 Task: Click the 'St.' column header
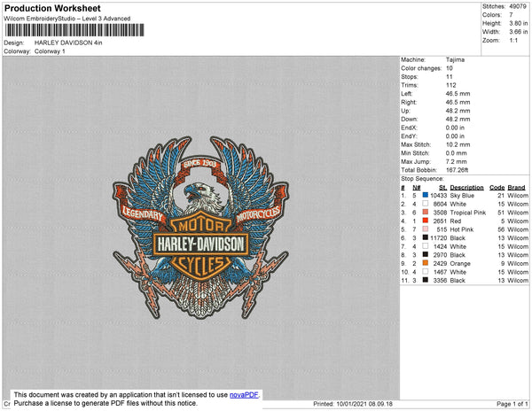pyautogui.click(x=442, y=188)
